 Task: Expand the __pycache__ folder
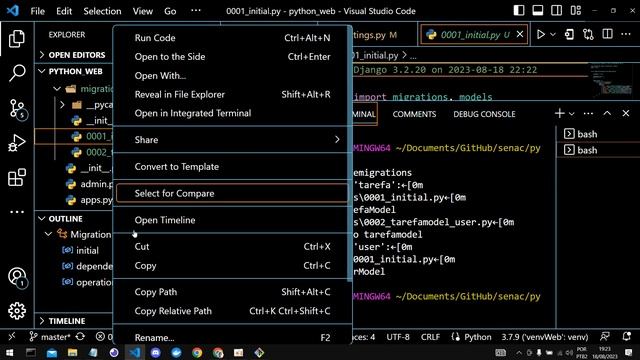click(x=62, y=105)
